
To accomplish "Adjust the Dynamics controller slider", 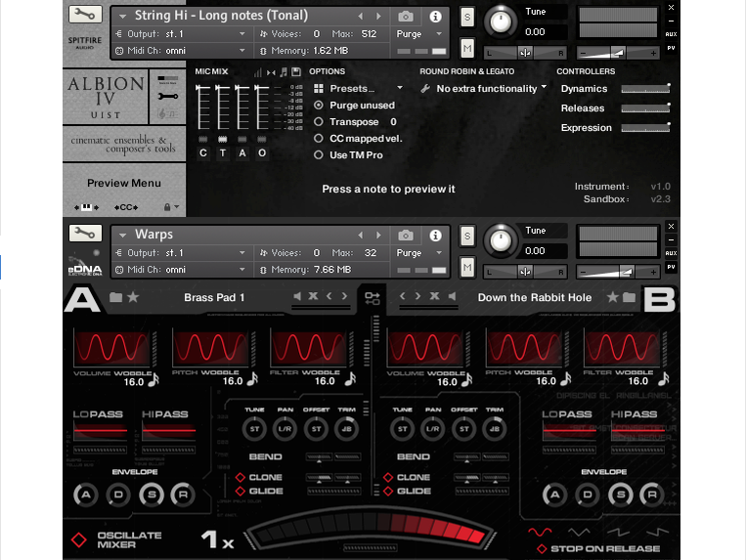I will [x=645, y=88].
